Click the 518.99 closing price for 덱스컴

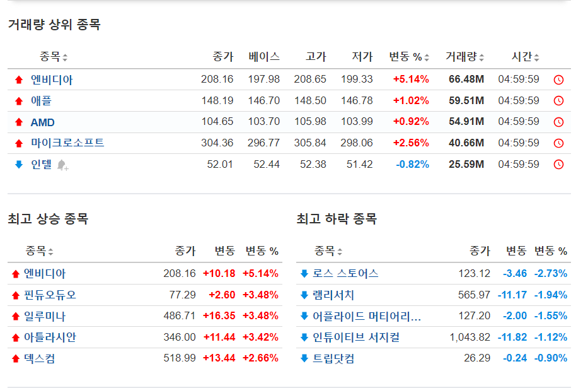(x=180, y=358)
